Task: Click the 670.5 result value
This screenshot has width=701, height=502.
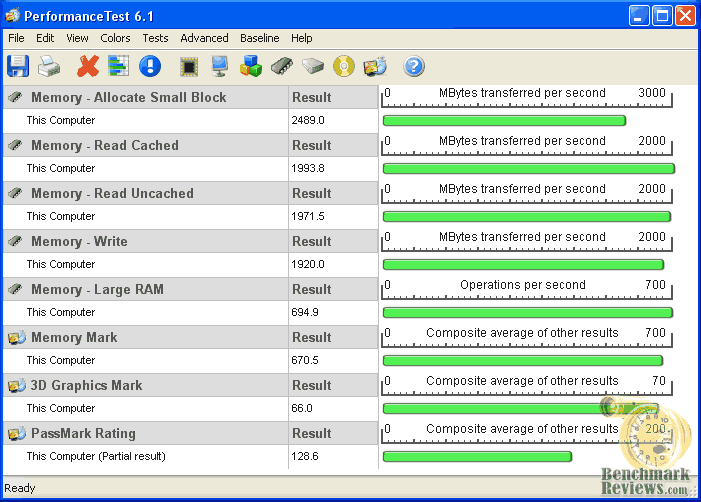Action: (305, 360)
